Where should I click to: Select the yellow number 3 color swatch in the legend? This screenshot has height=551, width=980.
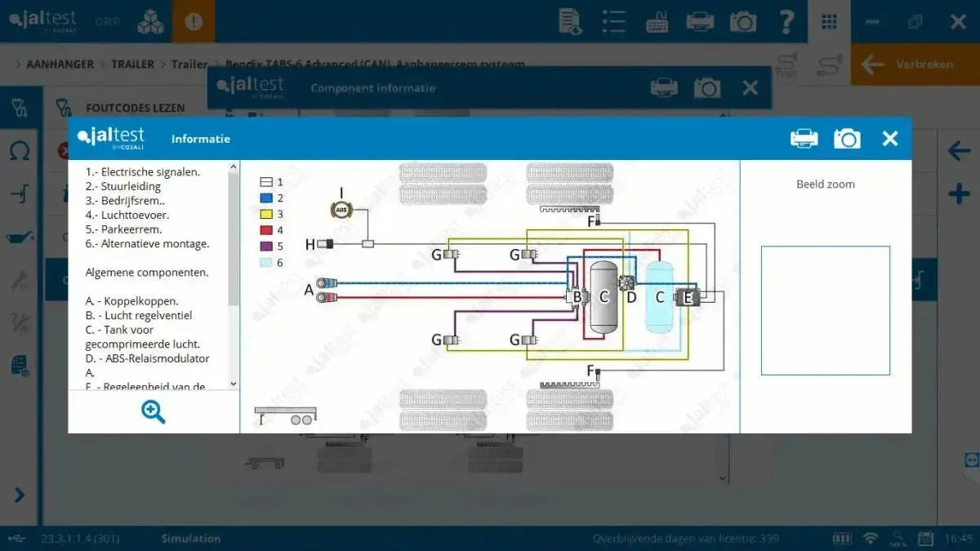click(x=265, y=215)
